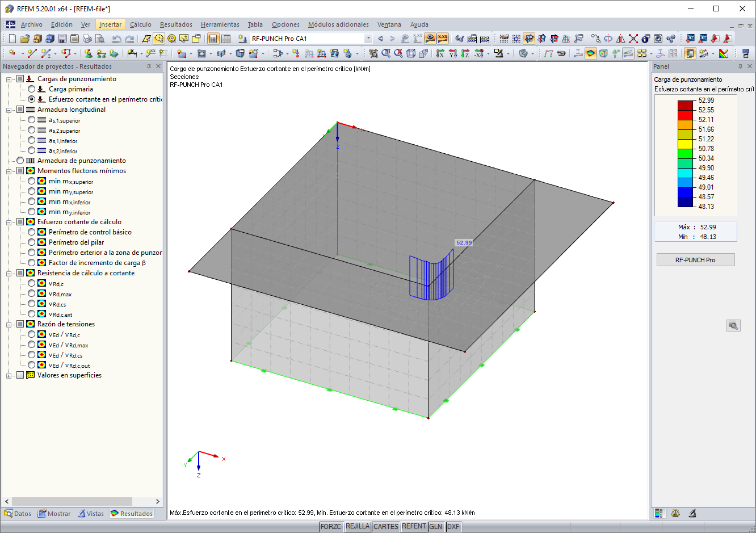Viewport: 756px width, 533px height.
Task: Collapse the Armadura longitudinal tree node
Action: (x=9, y=110)
